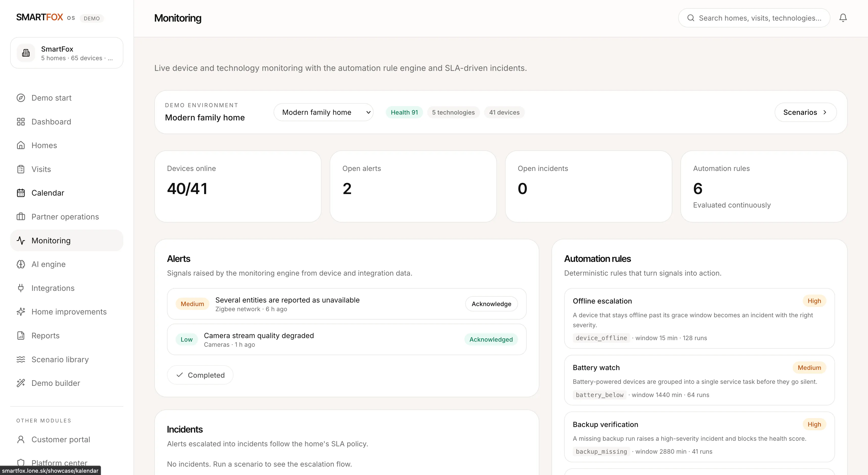Click the Customer portal person icon
The image size is (868, 475).
(21, 440)
